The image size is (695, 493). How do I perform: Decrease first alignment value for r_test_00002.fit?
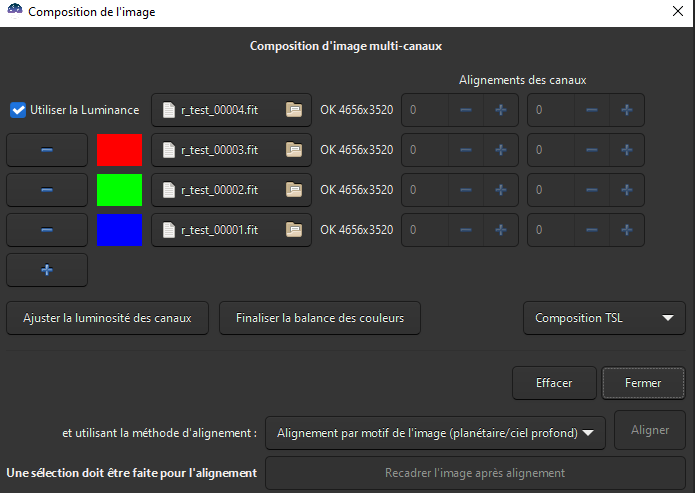pos(466,190)
